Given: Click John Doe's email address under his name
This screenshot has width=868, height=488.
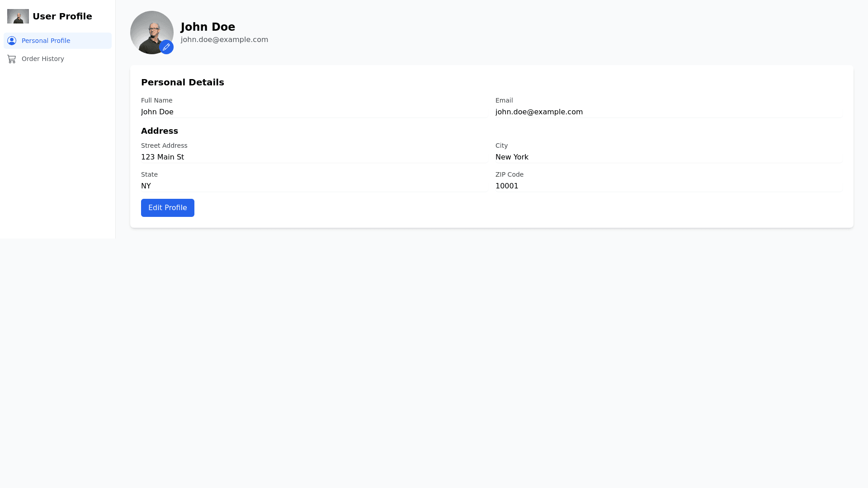Looking at the screenshot, I should (224, 39).
